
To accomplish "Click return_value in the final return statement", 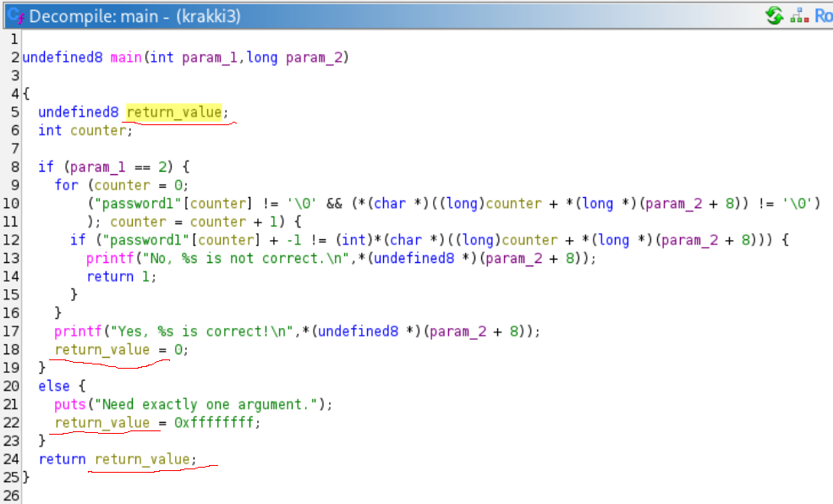I will [143, 459].
